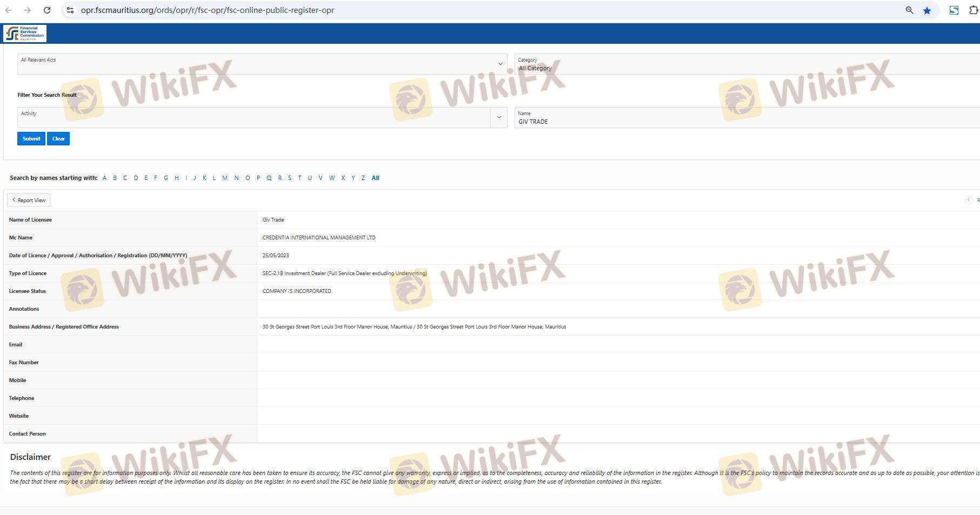Filter names starting with letter G
This screenshot has width=980, height=515.
pyautogui.click(x=165, y=178)
